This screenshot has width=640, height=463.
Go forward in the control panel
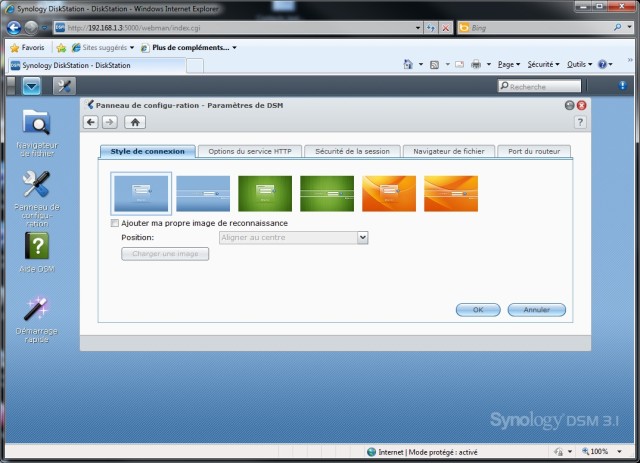[x=110, y=122]
